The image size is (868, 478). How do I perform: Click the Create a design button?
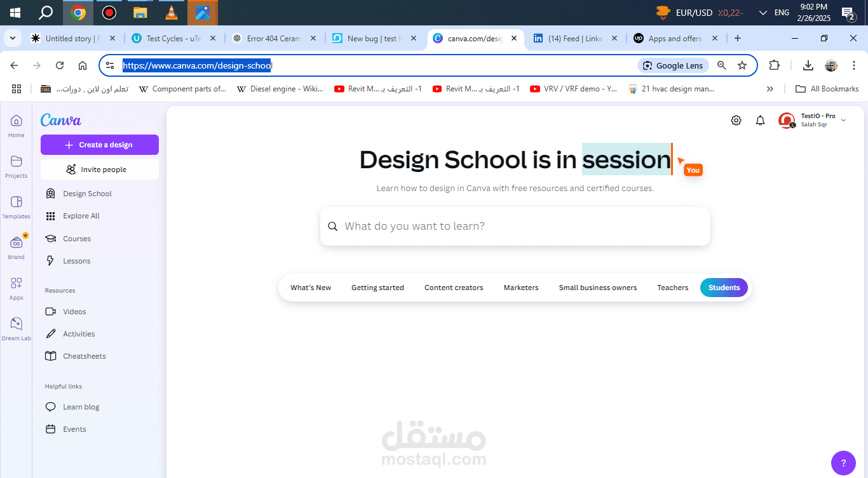pos(100,145)
